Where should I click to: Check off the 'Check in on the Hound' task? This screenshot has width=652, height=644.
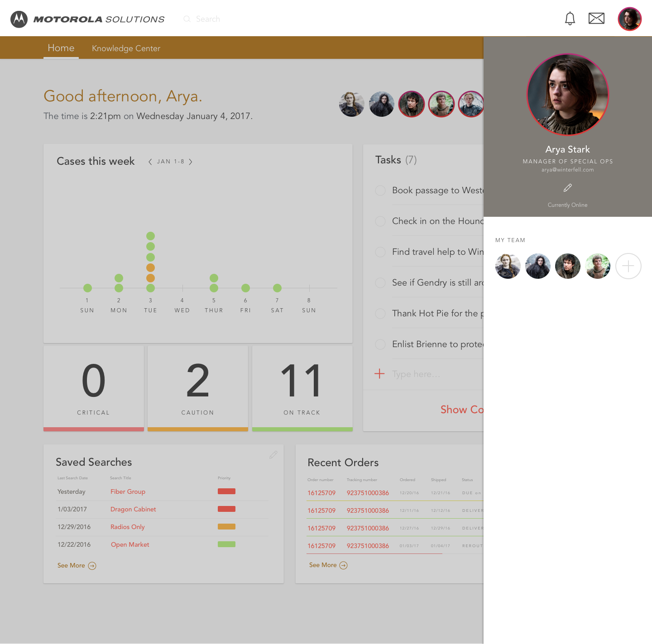point(380,221)
